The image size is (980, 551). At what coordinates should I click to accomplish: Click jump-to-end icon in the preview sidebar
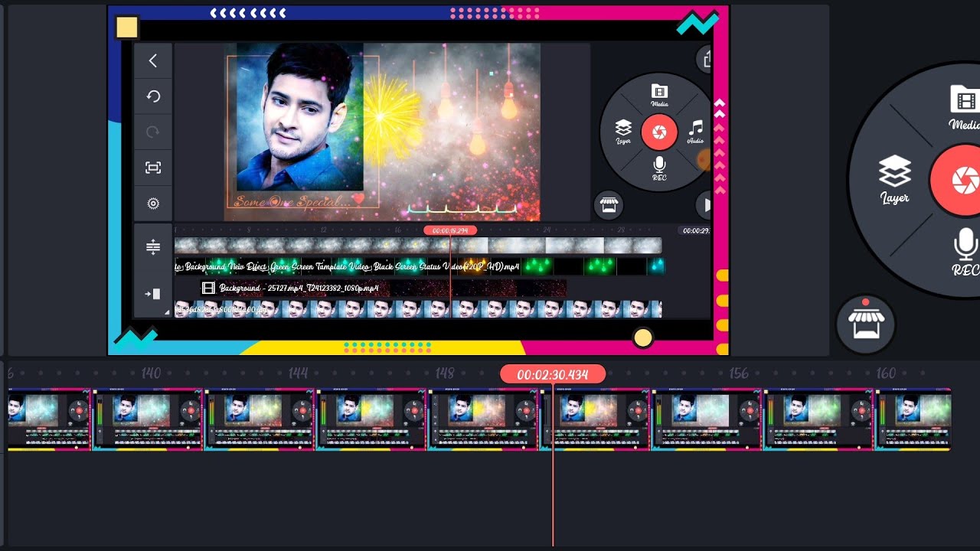153,294
